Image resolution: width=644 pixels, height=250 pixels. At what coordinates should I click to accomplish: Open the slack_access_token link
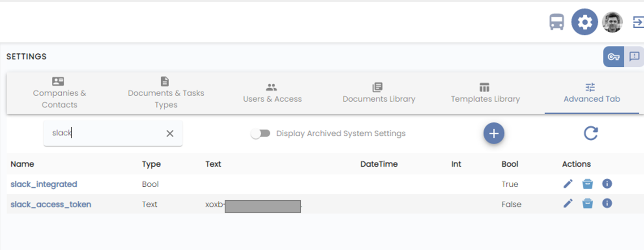point(51,204)
